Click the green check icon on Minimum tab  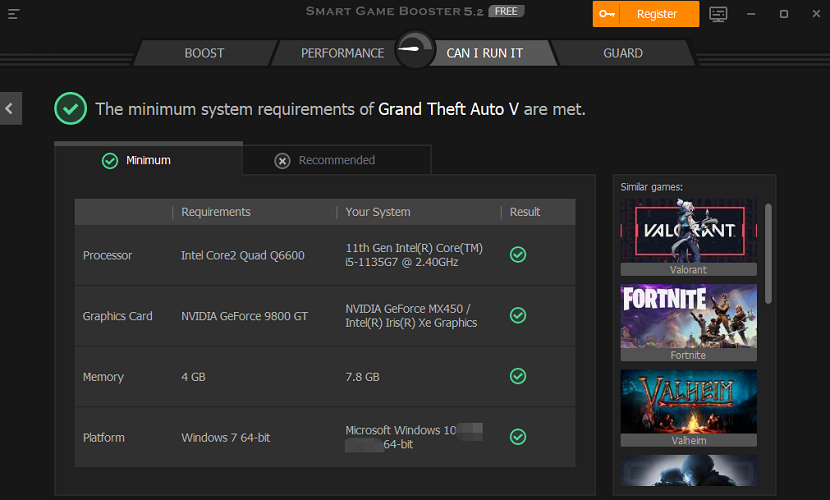pyautogui.click(x=110, y=160)
